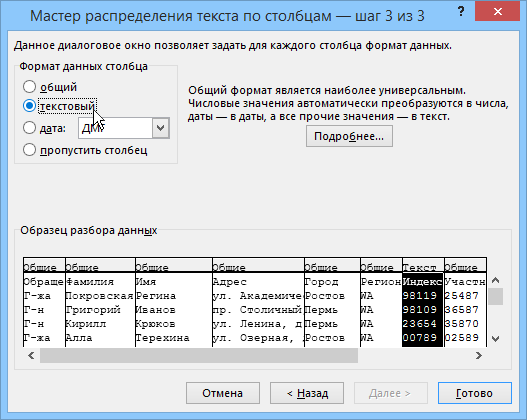527x420 pixels.
Task: Click the "02589" cell in preview
Action: [x=462, y=338]
